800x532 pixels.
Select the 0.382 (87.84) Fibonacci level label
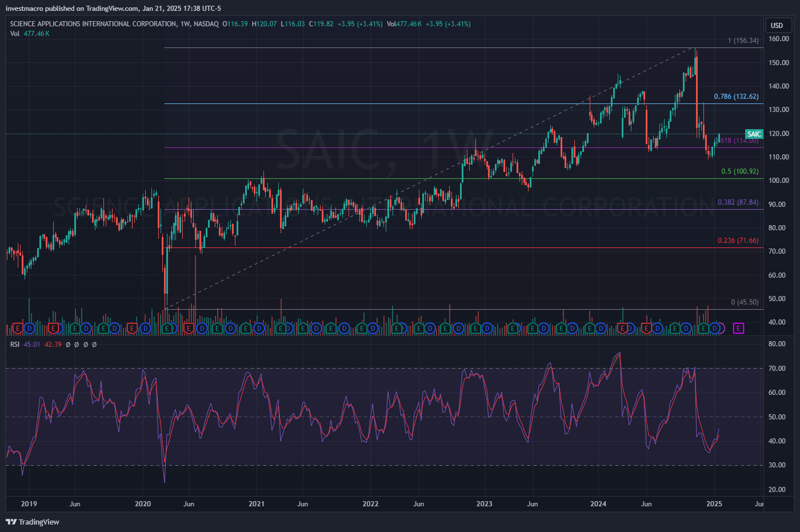tap(738, 202)
